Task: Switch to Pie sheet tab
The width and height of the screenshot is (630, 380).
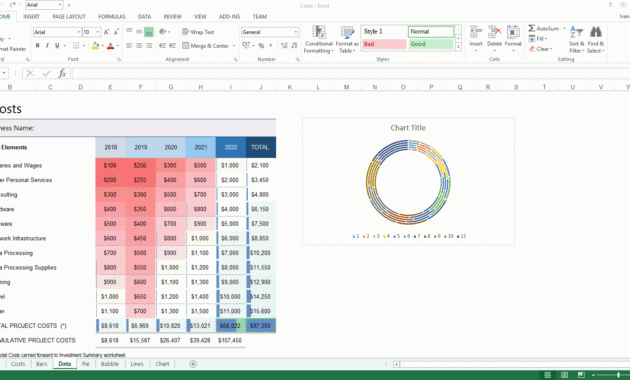Action: (x=86, y=364)
